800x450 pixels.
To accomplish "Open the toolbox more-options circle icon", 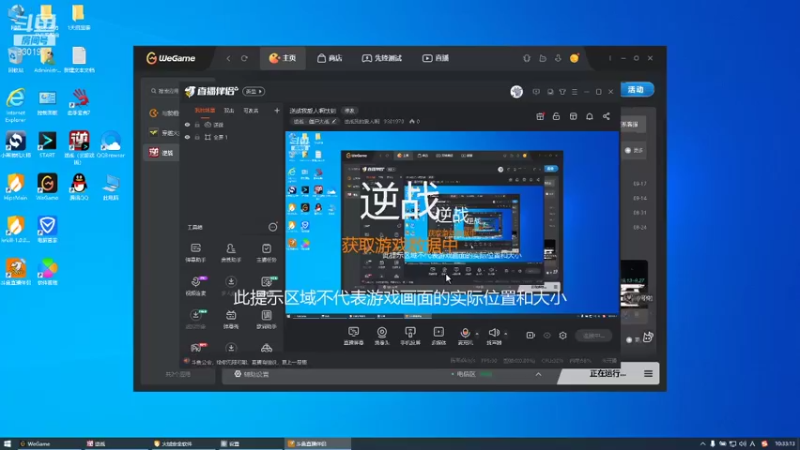I will [273, 227].
